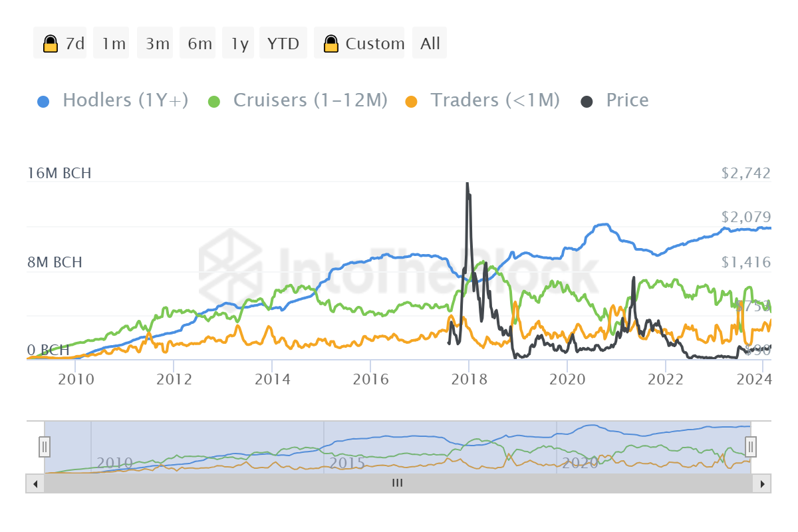Toggle the Price series label
The width and height of the screenshot is (798, 532).
(627, 100)
